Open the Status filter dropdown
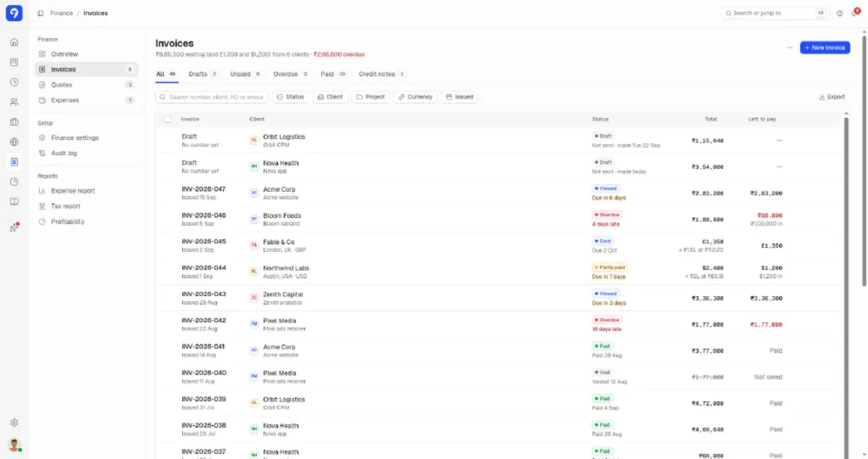Screen dimensions: 868x459 click(x=290, y=97)
